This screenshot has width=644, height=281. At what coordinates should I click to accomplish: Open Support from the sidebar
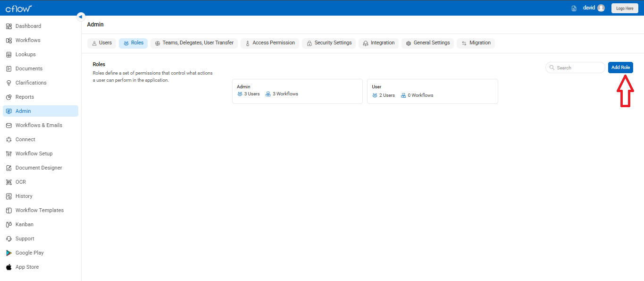point(41,238)
